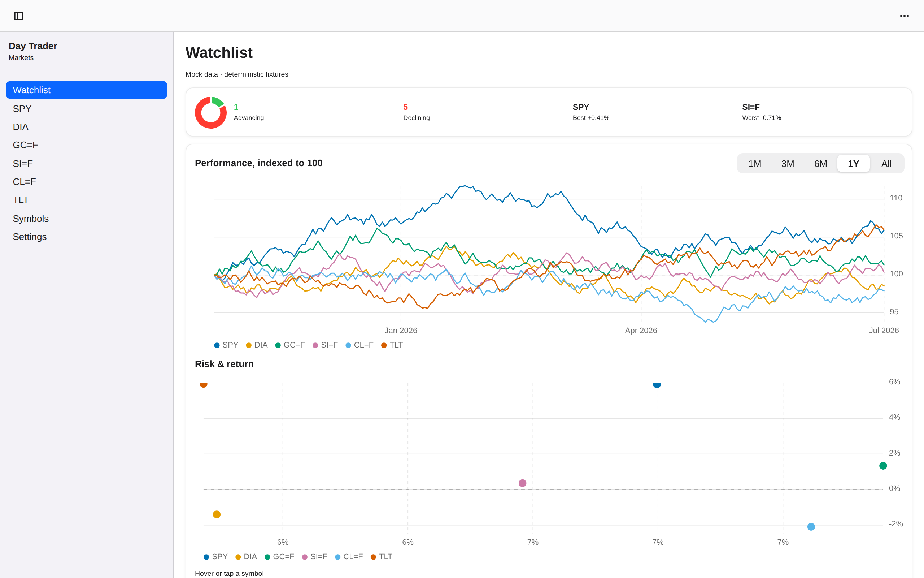Open SI=F in the sidebar

click(86, 164)
